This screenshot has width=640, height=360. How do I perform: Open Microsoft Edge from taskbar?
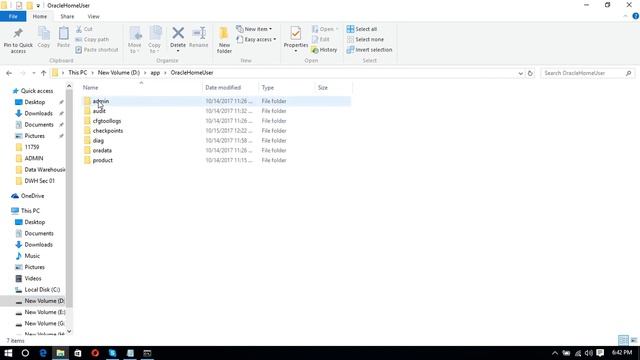click(x=43, y=353)
